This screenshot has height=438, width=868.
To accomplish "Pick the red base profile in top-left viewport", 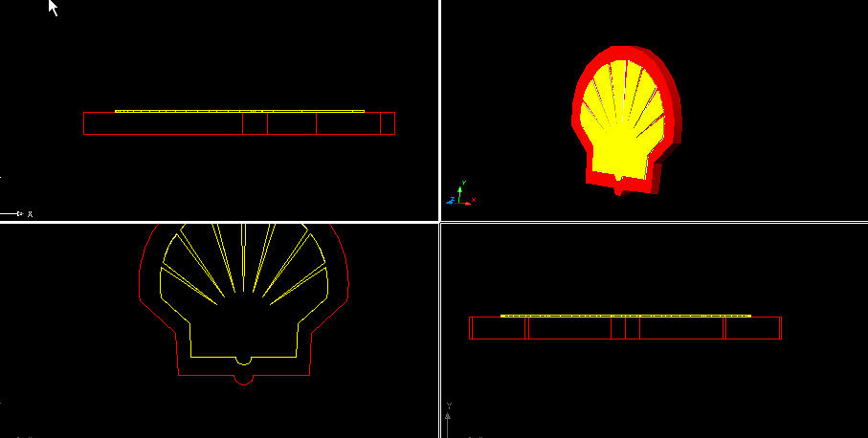I will (x=239, y=123).
